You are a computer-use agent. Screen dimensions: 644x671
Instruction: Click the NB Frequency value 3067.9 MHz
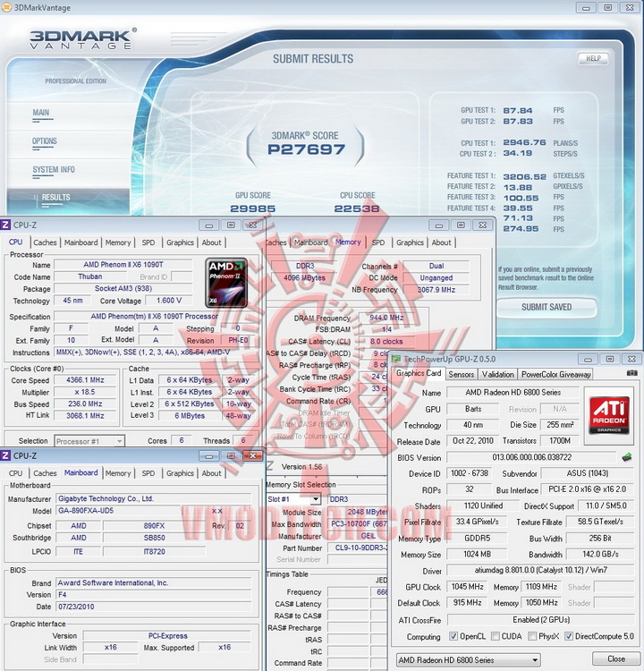click(436, 290)
